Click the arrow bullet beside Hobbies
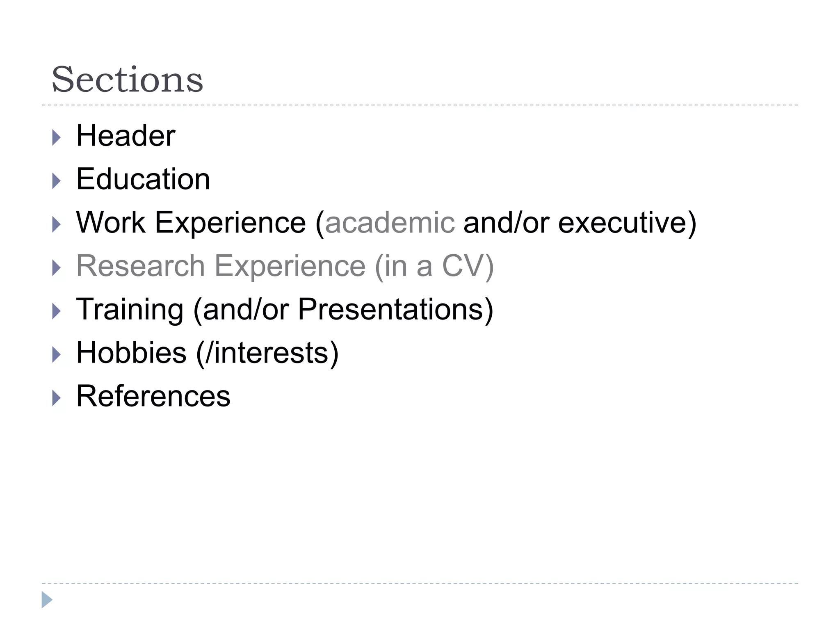Image resolution: width=840 pixels, height=630 pixels. 56,355
